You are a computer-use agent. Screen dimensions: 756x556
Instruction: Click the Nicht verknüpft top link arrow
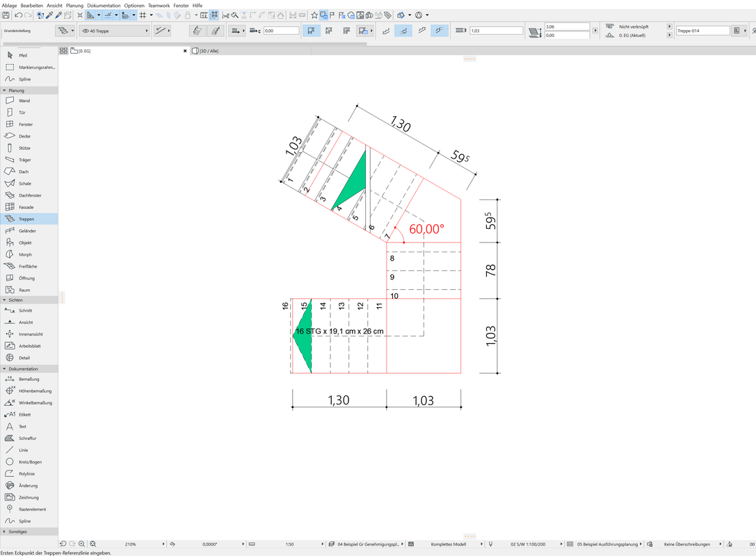coord(669,26)
